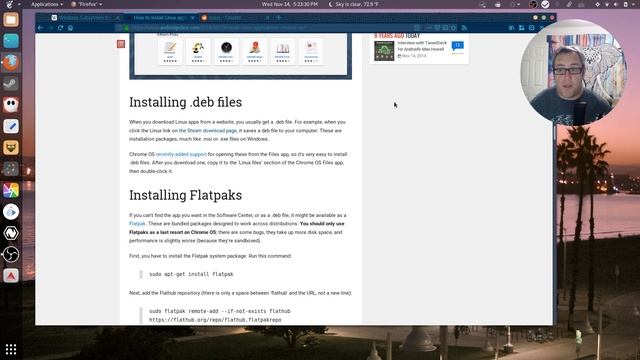Click the OBS tray icon in top bar
The height and width of the screenshot is (360, 640).
(533, 4)
